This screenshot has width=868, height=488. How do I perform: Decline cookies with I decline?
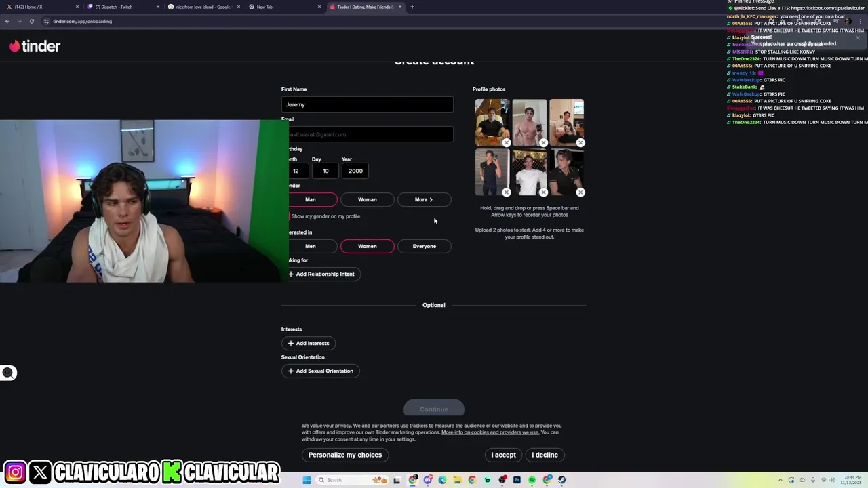click(x=545, y=455)
